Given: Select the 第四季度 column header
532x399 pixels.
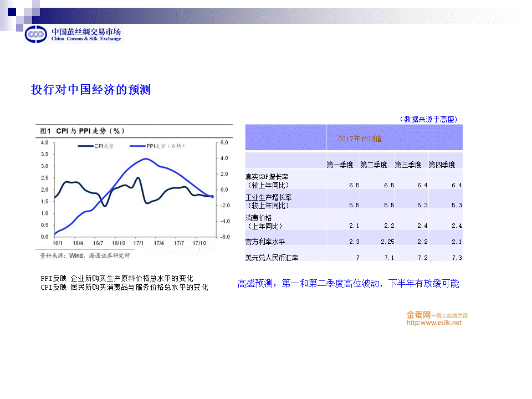Looking at the screenshot, I should click(x=442, y=165).
